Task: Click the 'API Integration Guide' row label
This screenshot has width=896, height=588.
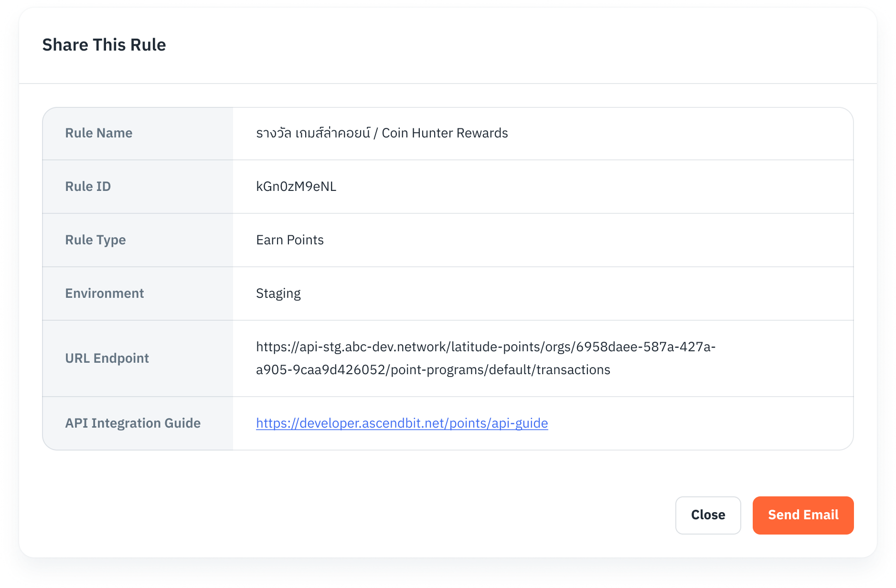Action: pos(133,423)
